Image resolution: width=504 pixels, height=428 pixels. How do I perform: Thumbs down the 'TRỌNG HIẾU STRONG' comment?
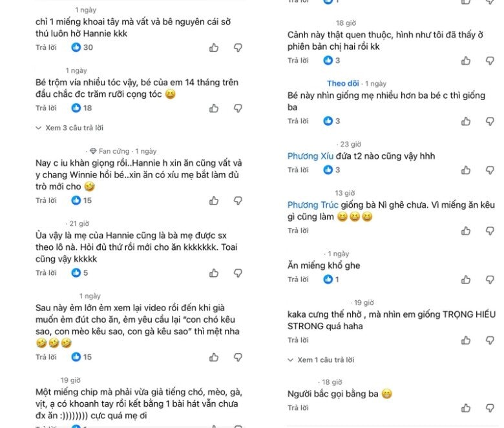click(490, 340)
